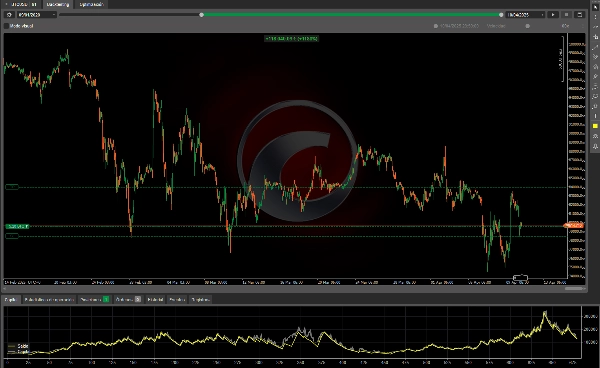Select the vertical line drawing tool
Image resolution: width=600 pixels, height=368 pixels.
click(x=595, y=116)
